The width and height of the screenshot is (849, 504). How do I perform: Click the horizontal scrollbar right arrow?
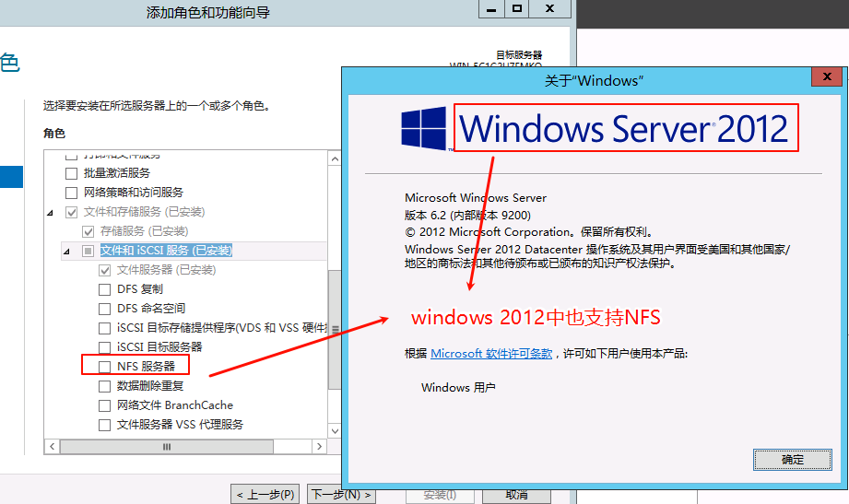coord(319,447)
